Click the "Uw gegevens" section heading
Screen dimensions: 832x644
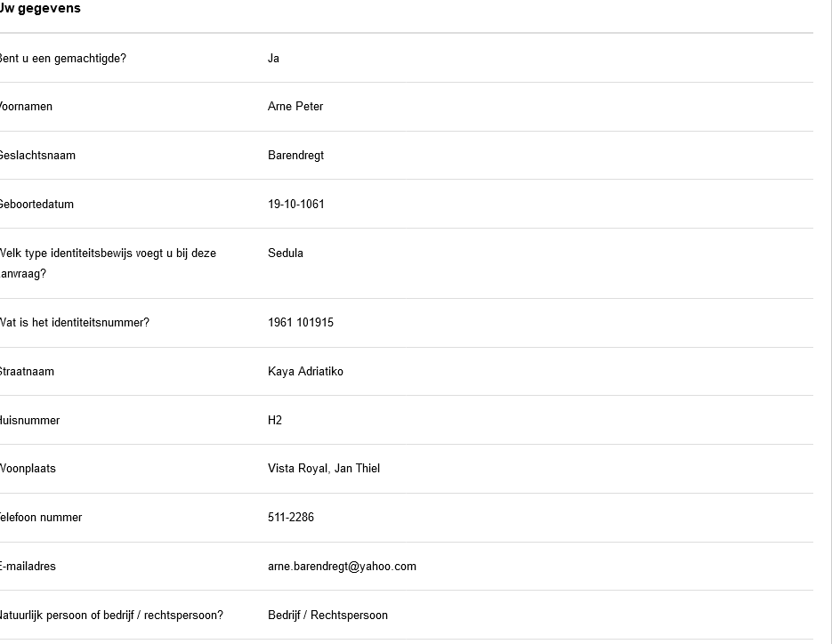click(x=40, y=8)
